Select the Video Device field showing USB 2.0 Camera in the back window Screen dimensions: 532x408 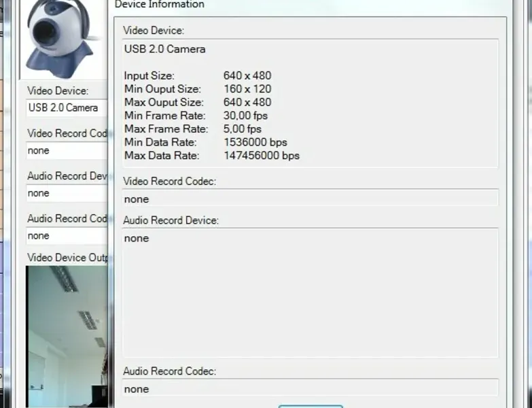(x=67, y=108)
